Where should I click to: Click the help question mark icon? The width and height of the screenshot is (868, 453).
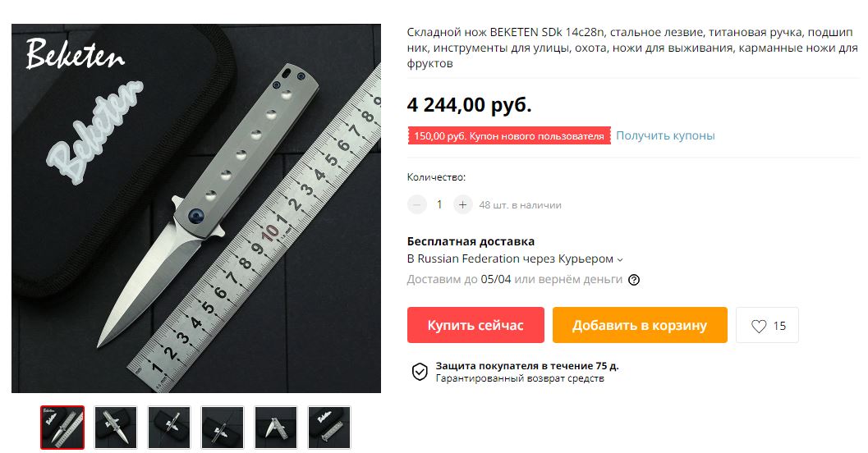[634, 280]
